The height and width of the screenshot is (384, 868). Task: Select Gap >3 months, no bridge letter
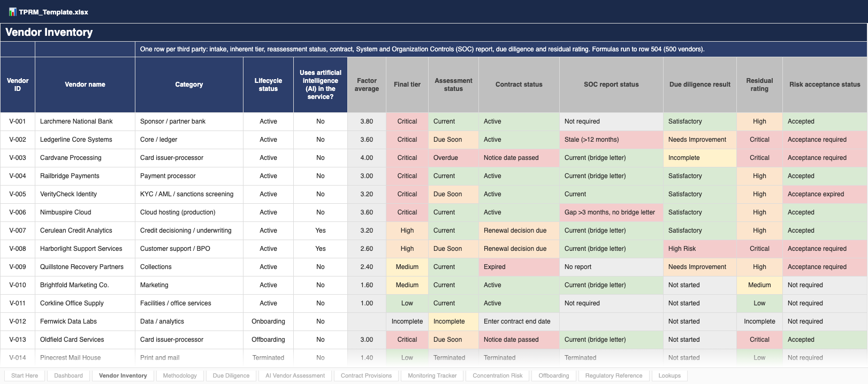[x=611, y=212]
